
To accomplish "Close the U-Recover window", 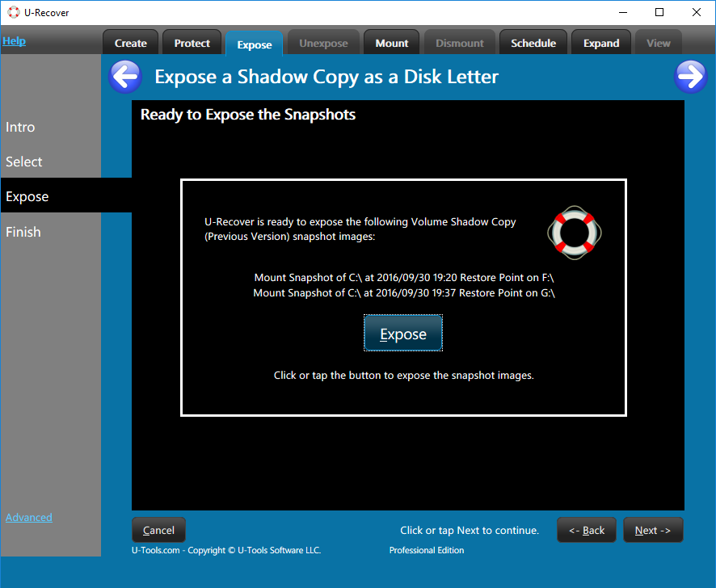I will (697, 12).
